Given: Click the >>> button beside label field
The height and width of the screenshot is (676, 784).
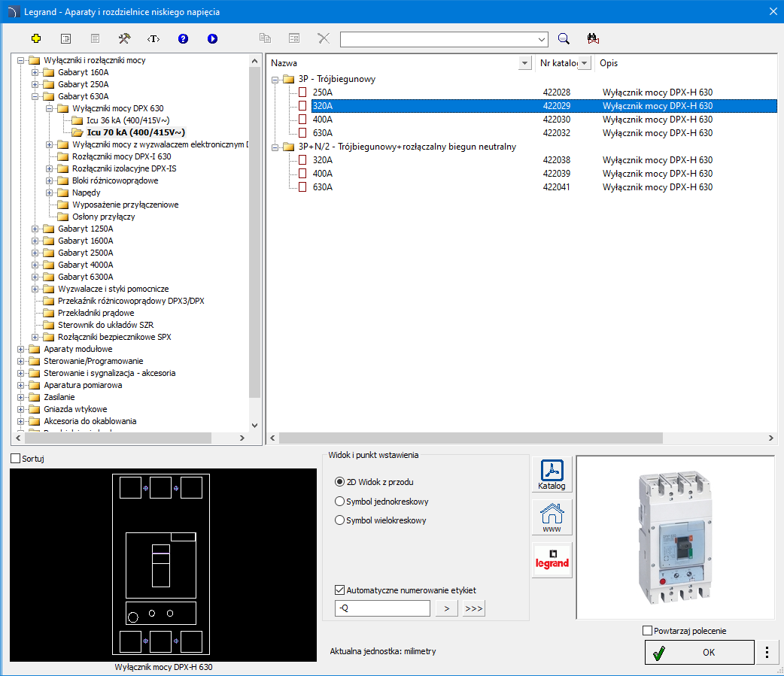Looking at the screenshot, I should (474, 608).
